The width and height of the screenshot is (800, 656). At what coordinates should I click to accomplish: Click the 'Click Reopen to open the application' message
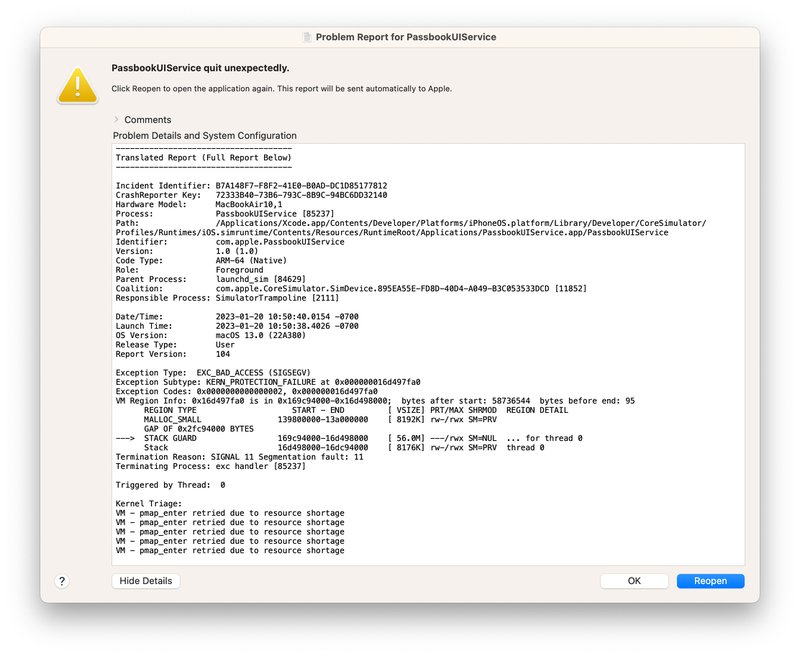click(282, 89)
